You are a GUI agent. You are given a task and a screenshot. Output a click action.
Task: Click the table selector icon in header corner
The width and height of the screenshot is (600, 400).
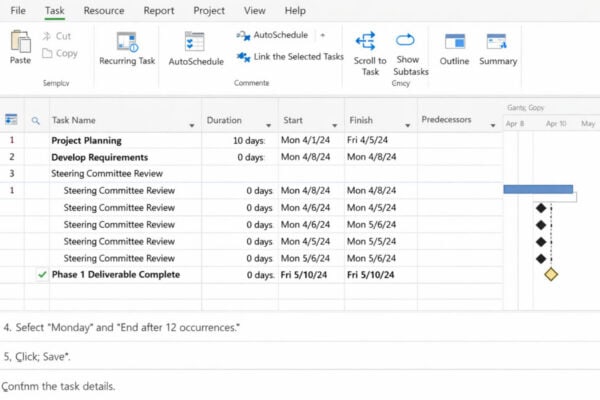pyautogui.click(x=11, y=119)
